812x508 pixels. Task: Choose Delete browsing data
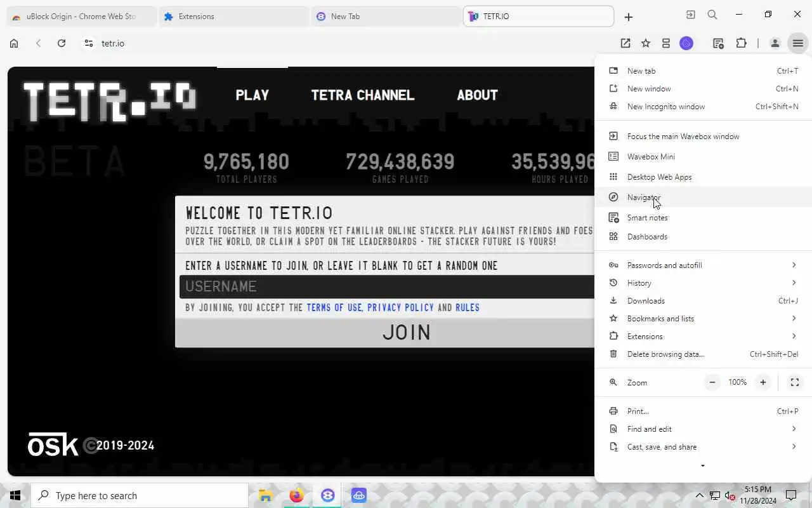tap(703, 354)
